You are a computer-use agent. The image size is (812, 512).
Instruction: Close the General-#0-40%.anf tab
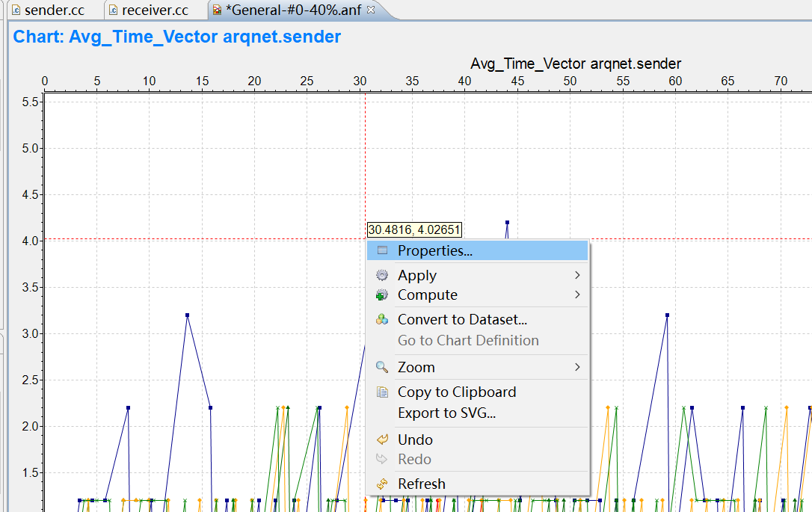coord(371,9)
